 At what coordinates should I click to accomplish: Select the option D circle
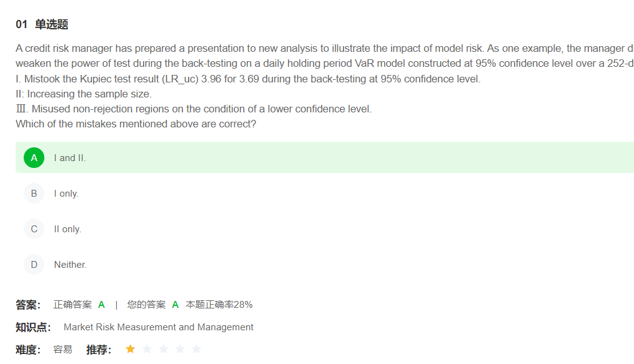click(x=34, y=265)
